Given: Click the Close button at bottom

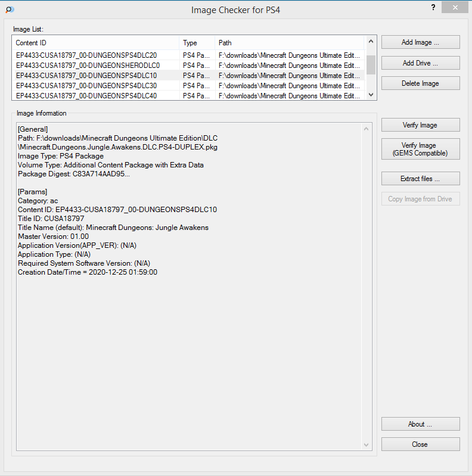Looking at the screenshot, I should click(420, 444).
